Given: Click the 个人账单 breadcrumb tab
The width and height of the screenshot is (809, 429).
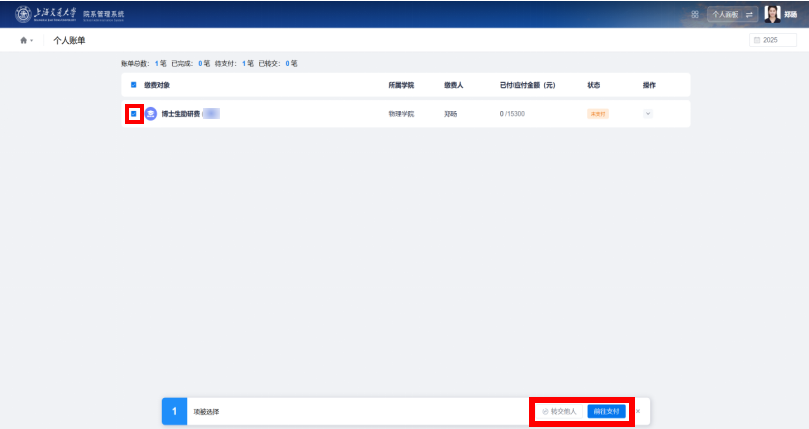Looking at the screenshot, I should pos(69,40).
